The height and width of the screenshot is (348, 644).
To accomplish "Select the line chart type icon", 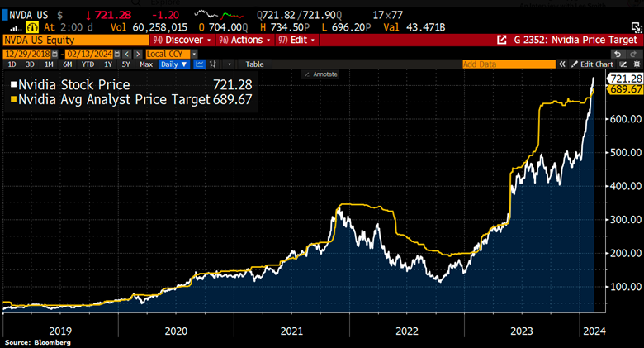I will click(x=199, y=64).
